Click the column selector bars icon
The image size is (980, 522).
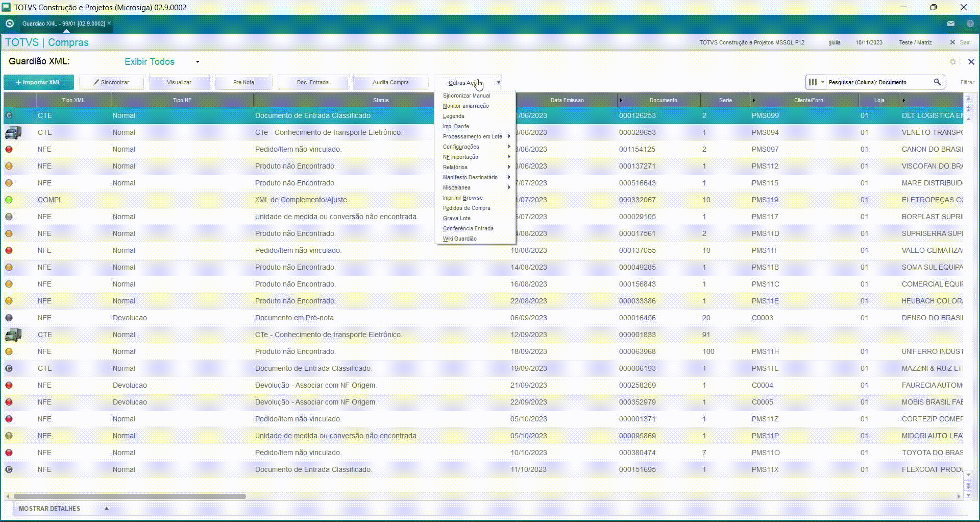[813, 82]
